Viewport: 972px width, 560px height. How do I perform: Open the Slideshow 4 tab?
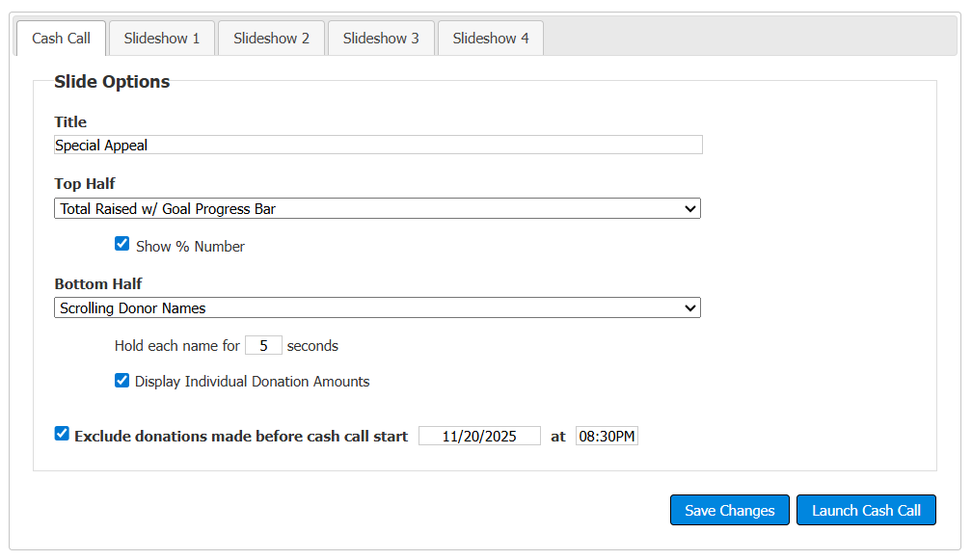click(x=491, y=39)
